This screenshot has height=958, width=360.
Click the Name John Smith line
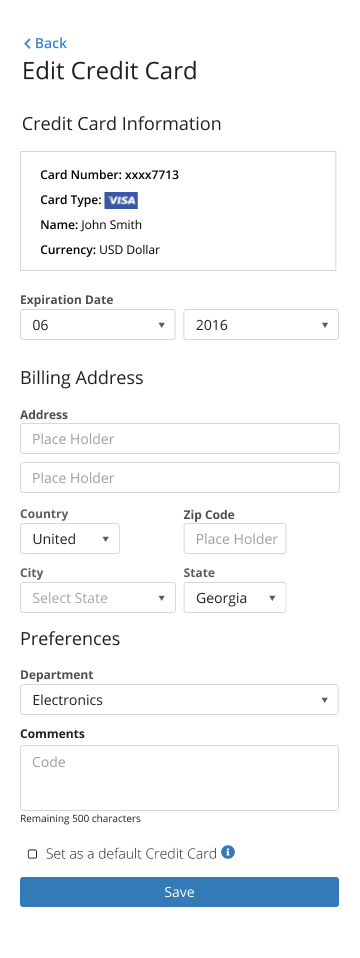pos(91,225)
